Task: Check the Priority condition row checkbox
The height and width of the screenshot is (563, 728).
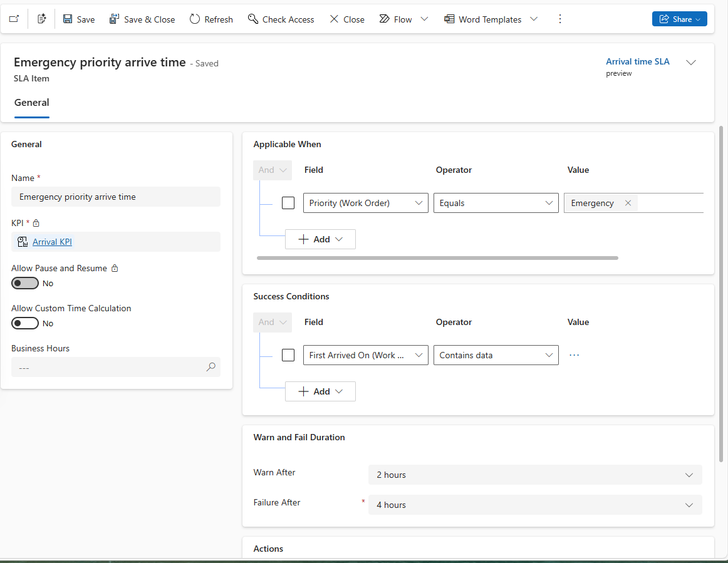Action: (x=288, y=203)
